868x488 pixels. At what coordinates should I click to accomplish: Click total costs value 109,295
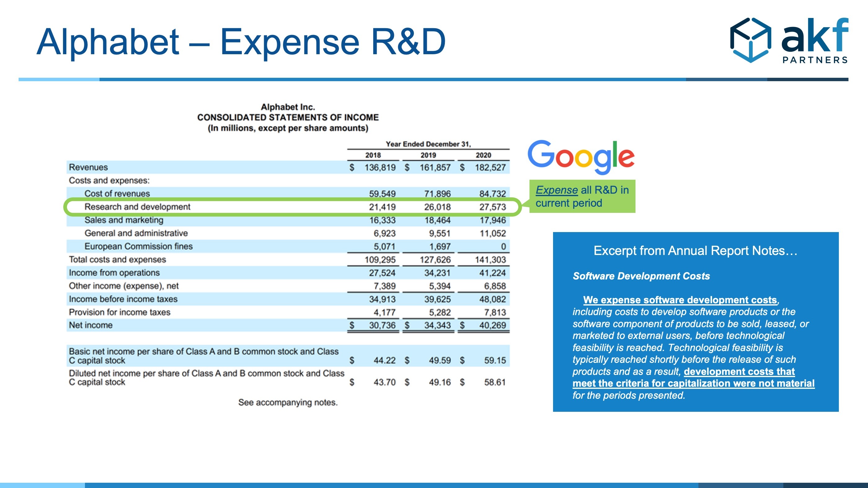coord(380,260)
